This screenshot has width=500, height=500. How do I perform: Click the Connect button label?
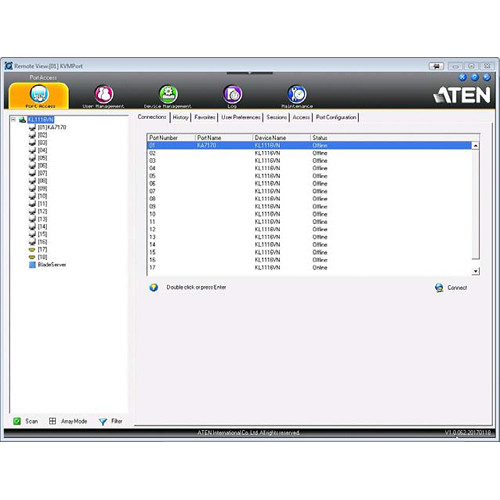point(457,288)
